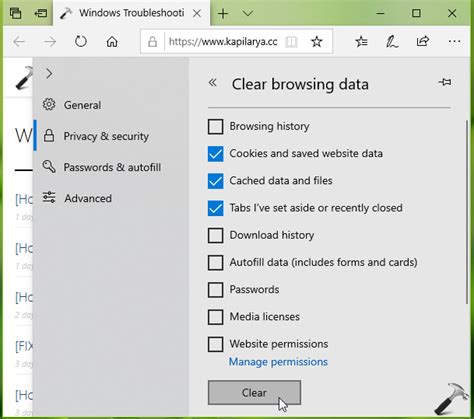Open a new tab with plus icon
474x419 pixels.
click(223, 14)
